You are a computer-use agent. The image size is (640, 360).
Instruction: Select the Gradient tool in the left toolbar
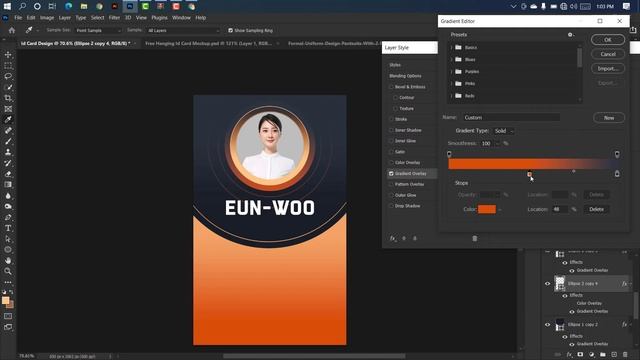coord(8,184)
